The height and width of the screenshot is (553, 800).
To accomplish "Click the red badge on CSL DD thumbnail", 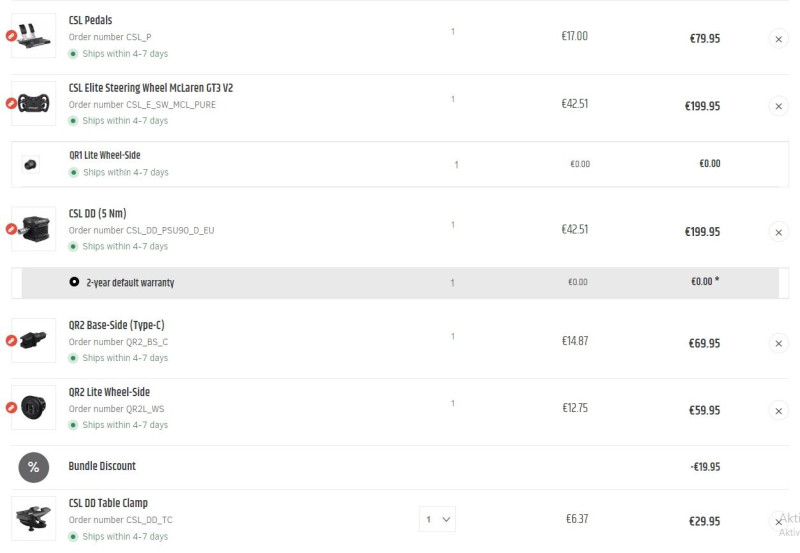I will 12,229.
